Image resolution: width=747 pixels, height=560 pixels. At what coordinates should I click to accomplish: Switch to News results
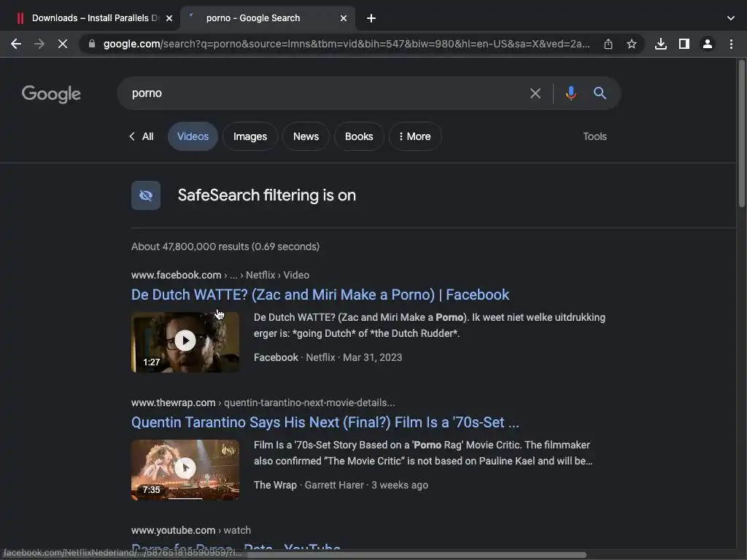click(306, 136)
